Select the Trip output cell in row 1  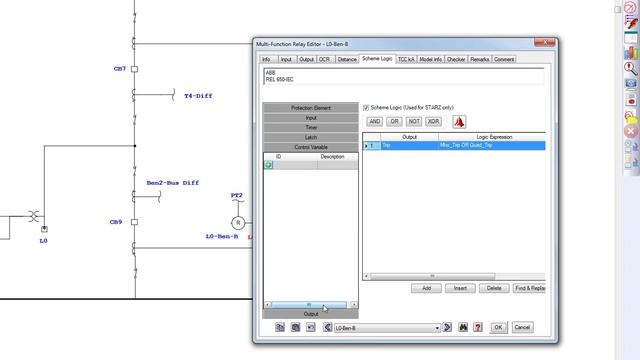[409, 145]
